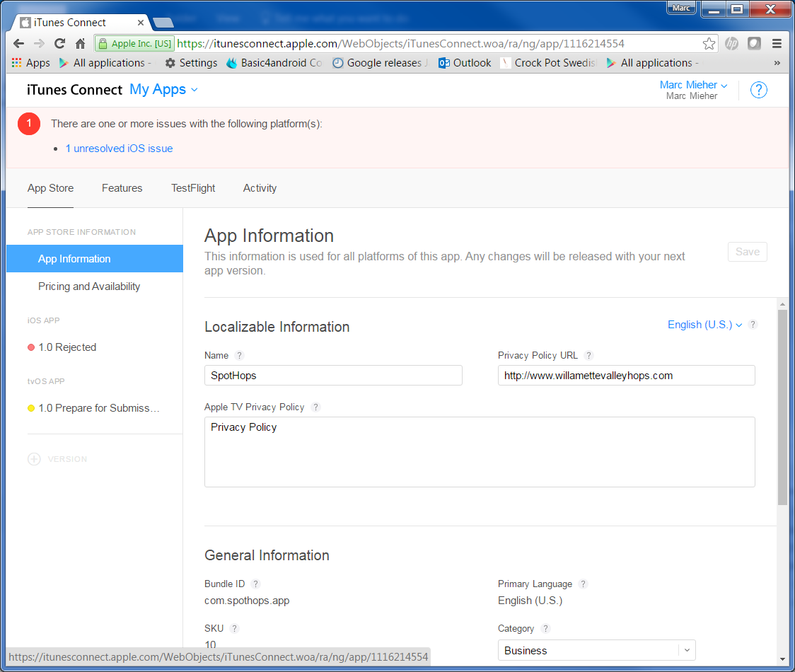Click the vertical scrollbar thumb
Screen dimensions: 795x672
(x=782, y=407)
